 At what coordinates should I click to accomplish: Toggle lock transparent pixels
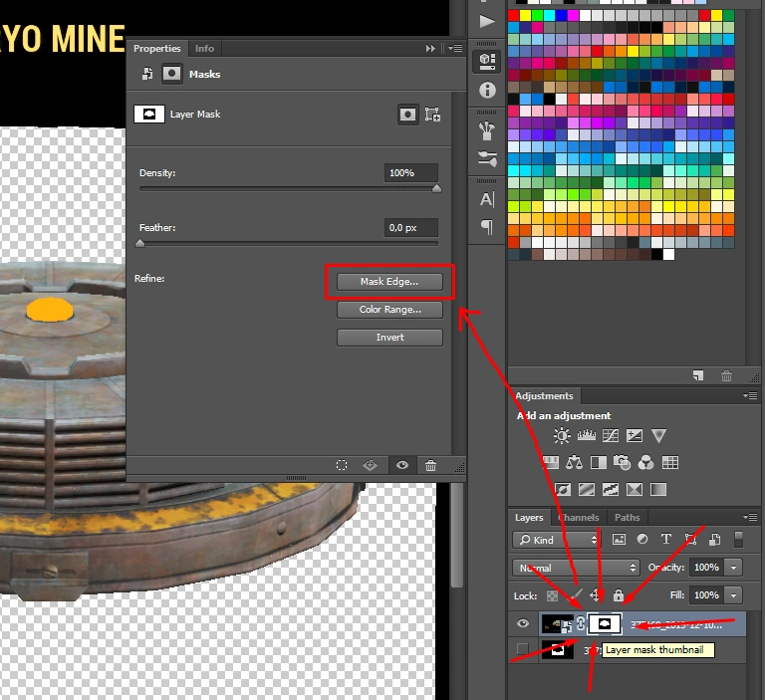[x=552, y=595]
